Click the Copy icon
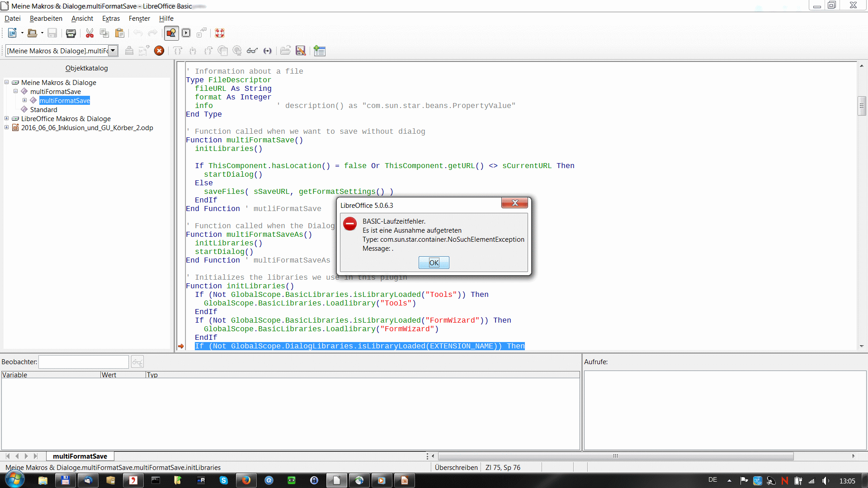Viewport: 868px width, 488px height. point(104,33)
